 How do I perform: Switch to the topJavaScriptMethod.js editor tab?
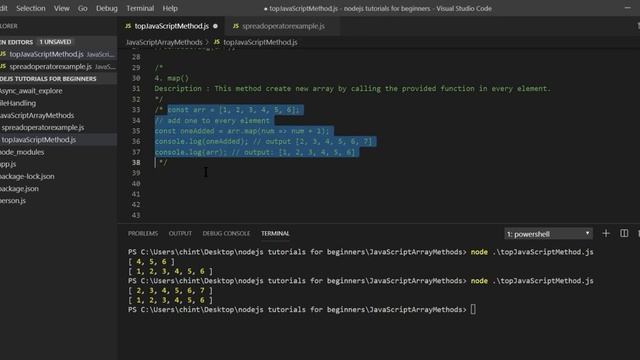(171, 26)
